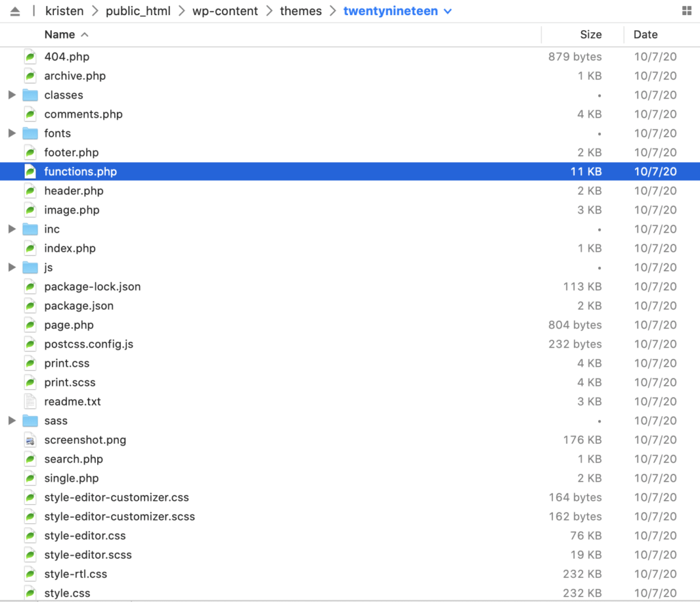700x602 pixels.
Task: Switch view using the grid icon
Action: [686, 11]
